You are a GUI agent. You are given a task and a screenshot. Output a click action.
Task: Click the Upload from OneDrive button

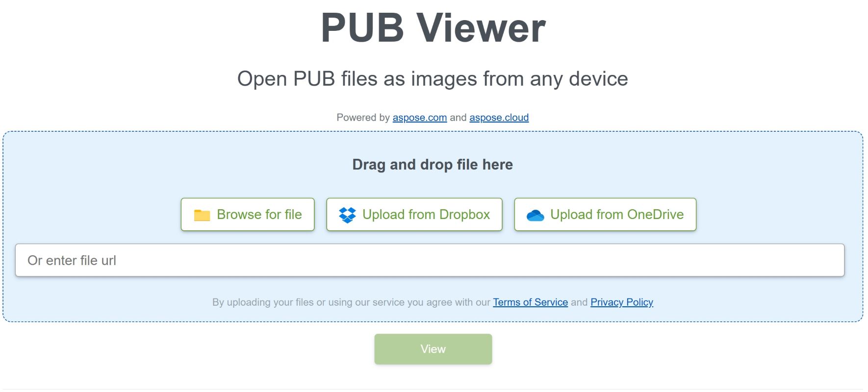coord(605,214)
